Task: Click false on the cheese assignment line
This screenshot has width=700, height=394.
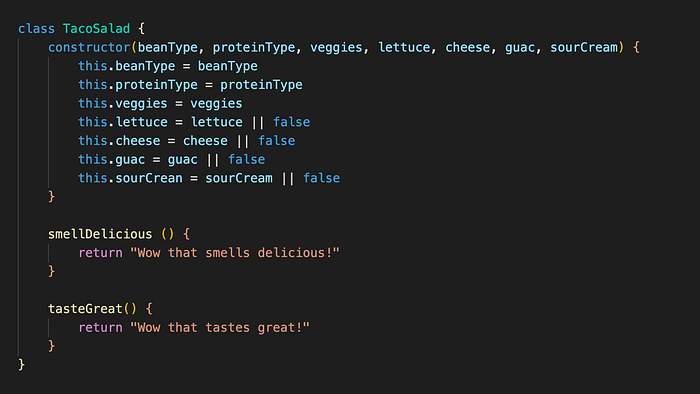Action: [276, 141]
